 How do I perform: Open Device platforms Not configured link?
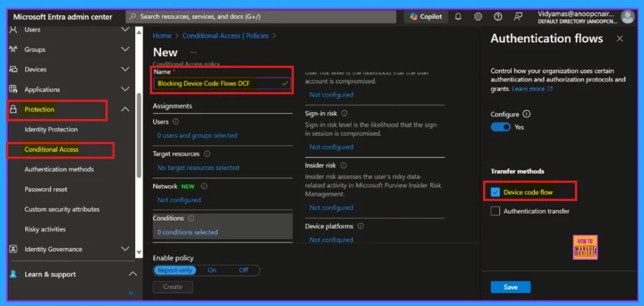click(331, 240)
